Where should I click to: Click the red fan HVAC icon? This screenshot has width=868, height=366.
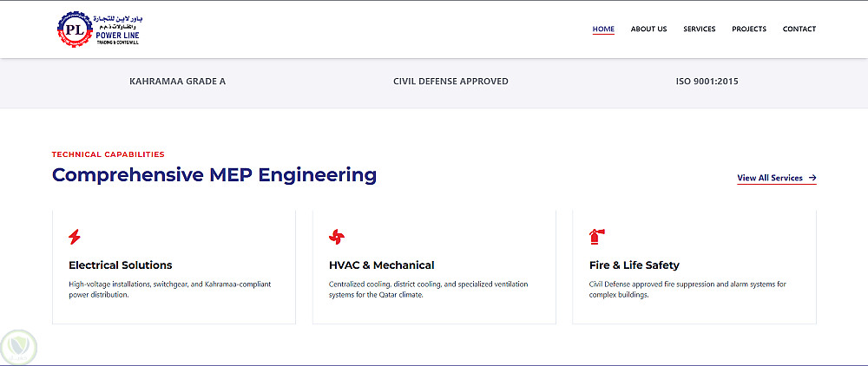click(x=337, y=237)
